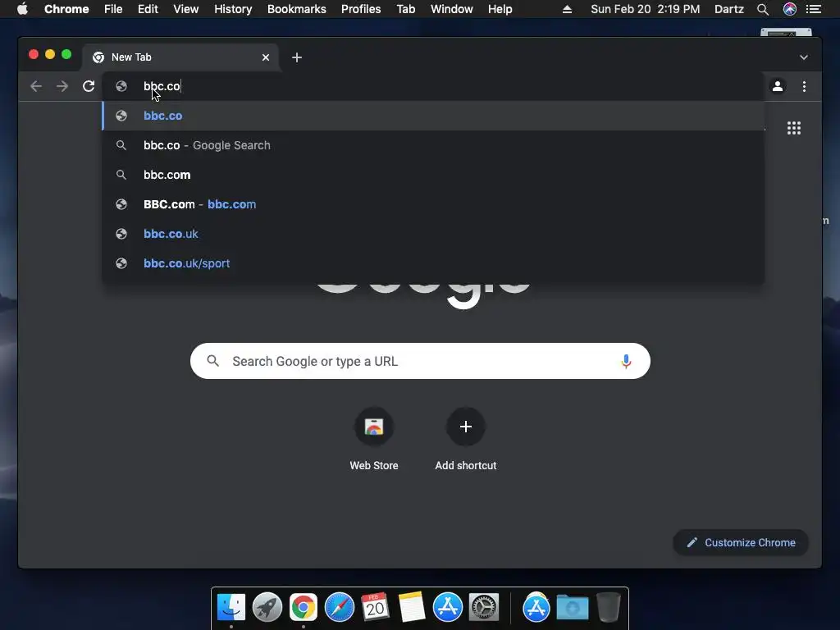This screenshot has width=840, height=630.
Task: Open Launchpad from the Dock
Action: coord(267,608)
